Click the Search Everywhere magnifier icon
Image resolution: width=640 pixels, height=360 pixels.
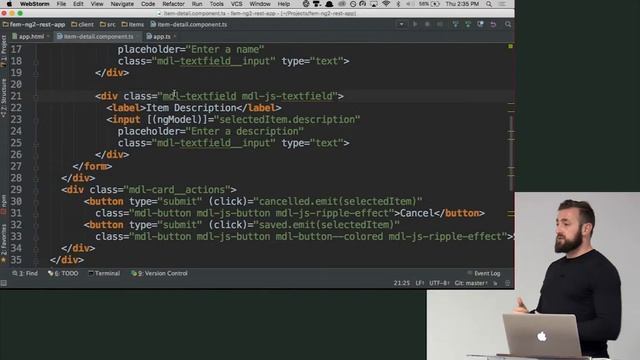(508, 24)
